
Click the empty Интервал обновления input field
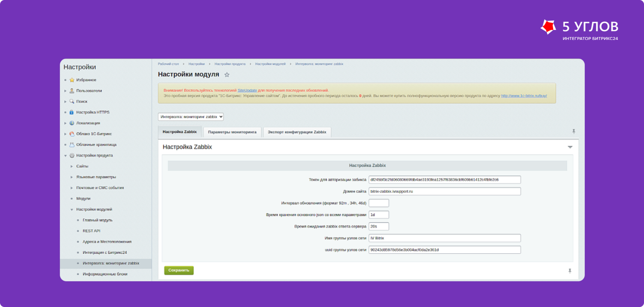[x=379, y=203]
